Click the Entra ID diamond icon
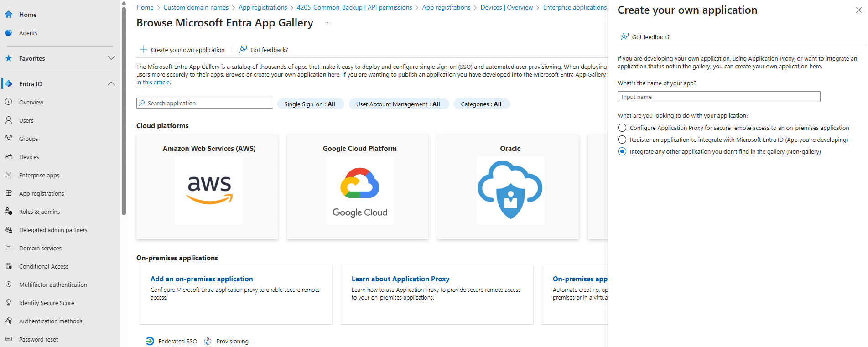The height and width of the screenshot is (347, 868). point(9,84)
